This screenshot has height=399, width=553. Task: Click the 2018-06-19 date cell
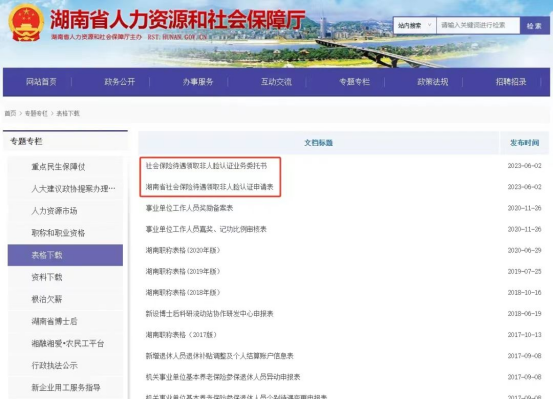click(x=524, y=314)
